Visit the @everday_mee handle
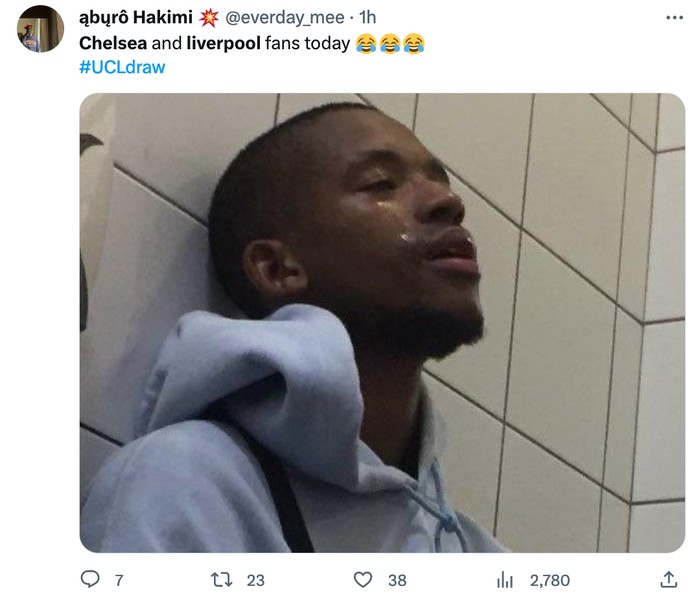 [x=285, y=18]
